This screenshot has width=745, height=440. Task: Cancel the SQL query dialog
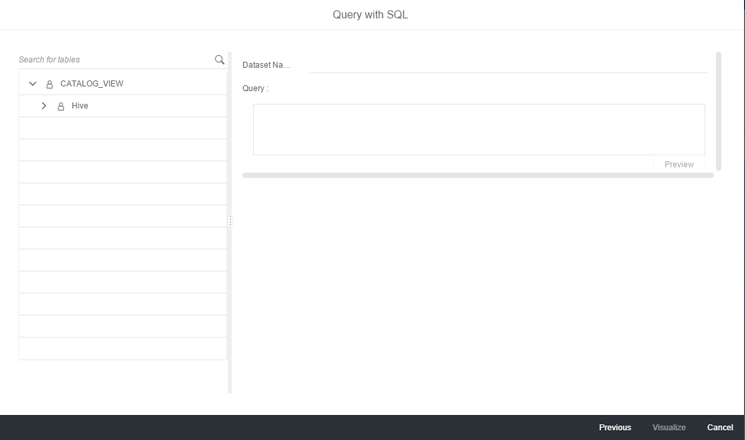[x=720, y=427]
